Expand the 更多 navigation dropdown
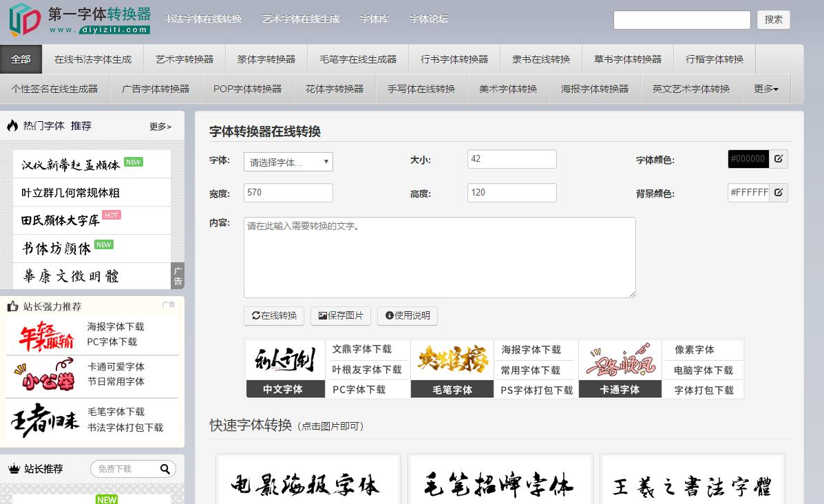Image resolution: width=824 pixels, height=504 pixels. click(x=765, y=88)
